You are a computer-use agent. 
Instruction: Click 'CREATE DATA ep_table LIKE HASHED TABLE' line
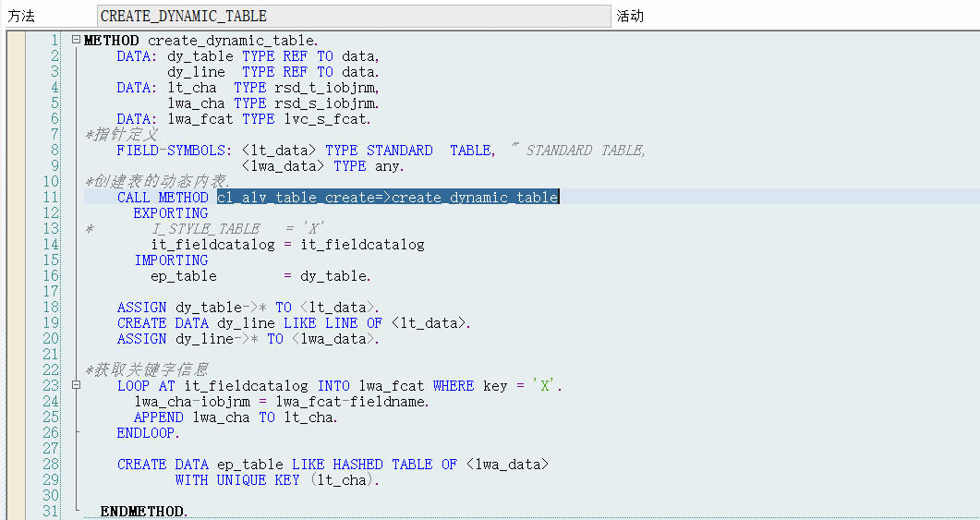(x=333, y=465)
